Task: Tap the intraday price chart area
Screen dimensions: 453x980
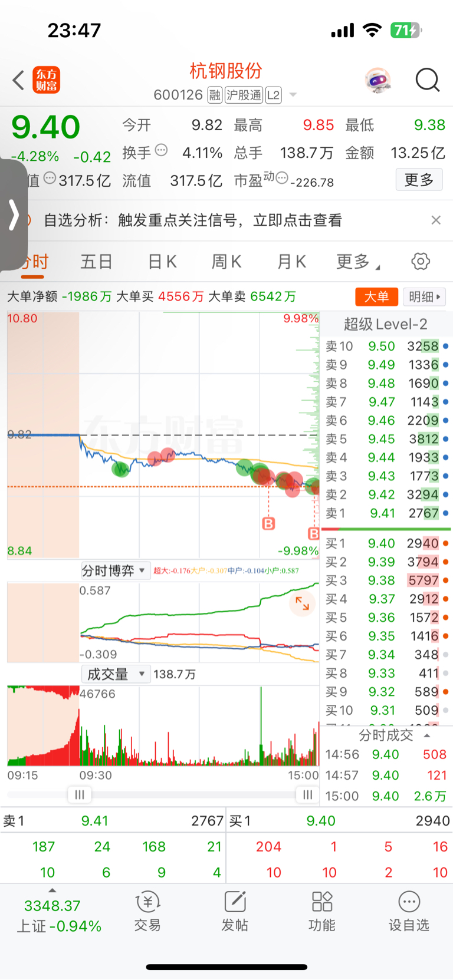Action: [x=163, y=435]
